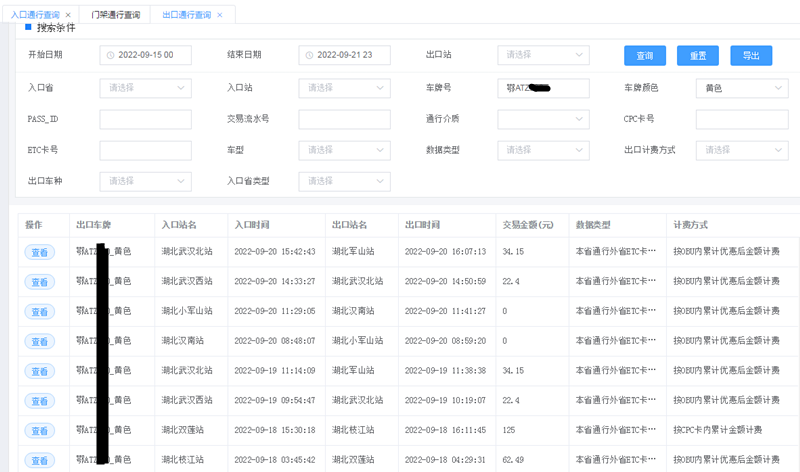The image size is (800, 472).
Task: Expand the 通行介质 dropdown
Action: [x=543, y=119]
